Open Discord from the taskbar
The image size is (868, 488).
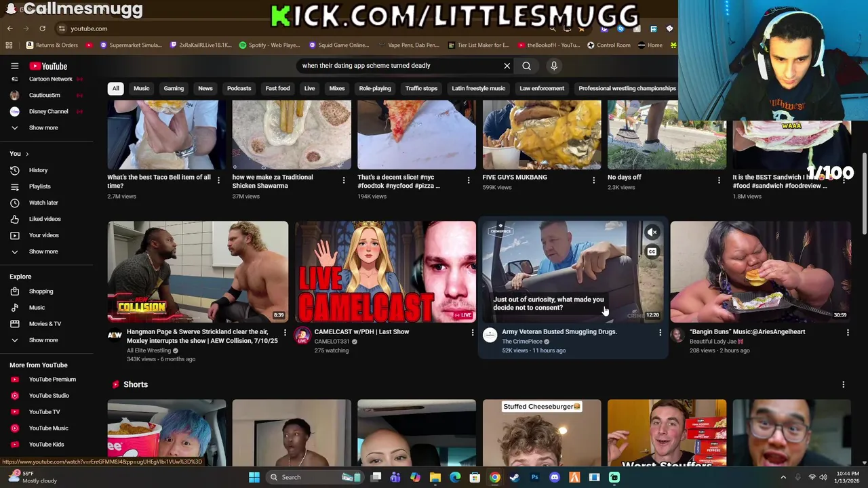pyautogui.click(x=555, y=477)
